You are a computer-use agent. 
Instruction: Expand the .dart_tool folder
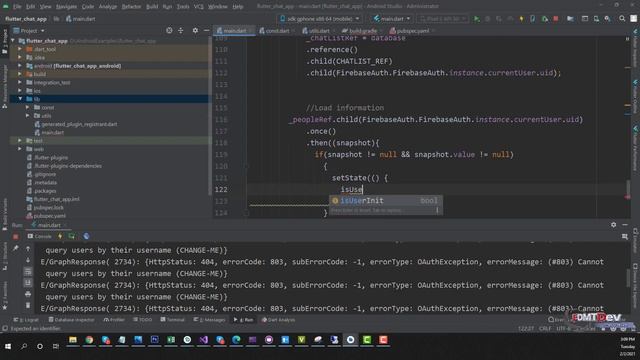20,49
